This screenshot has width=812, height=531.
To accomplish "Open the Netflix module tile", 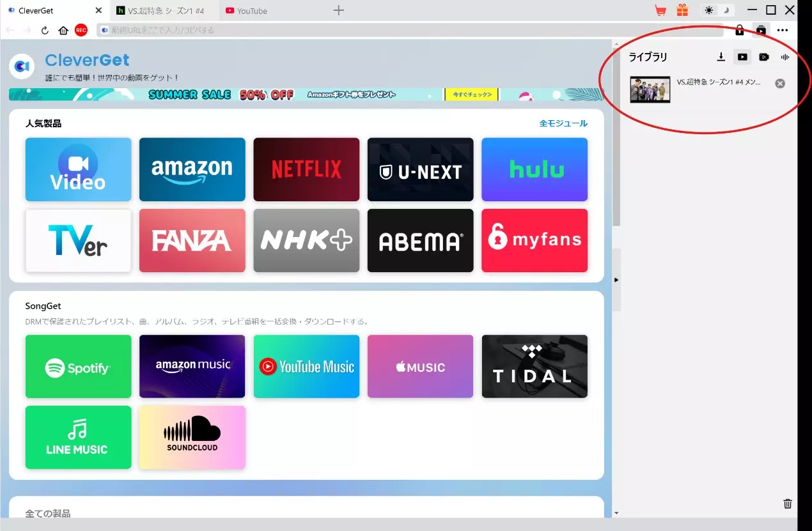I will (306, 169).
